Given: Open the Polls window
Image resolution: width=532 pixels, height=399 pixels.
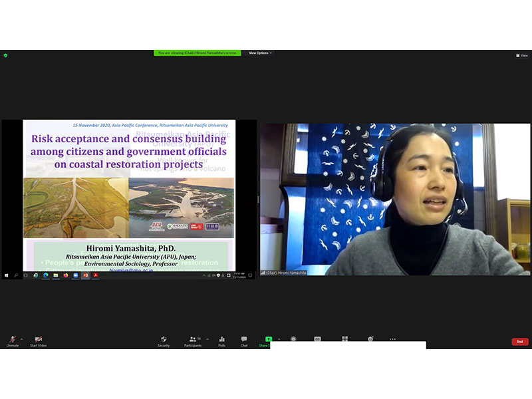Looking at the screenshot, I should 221,340.
